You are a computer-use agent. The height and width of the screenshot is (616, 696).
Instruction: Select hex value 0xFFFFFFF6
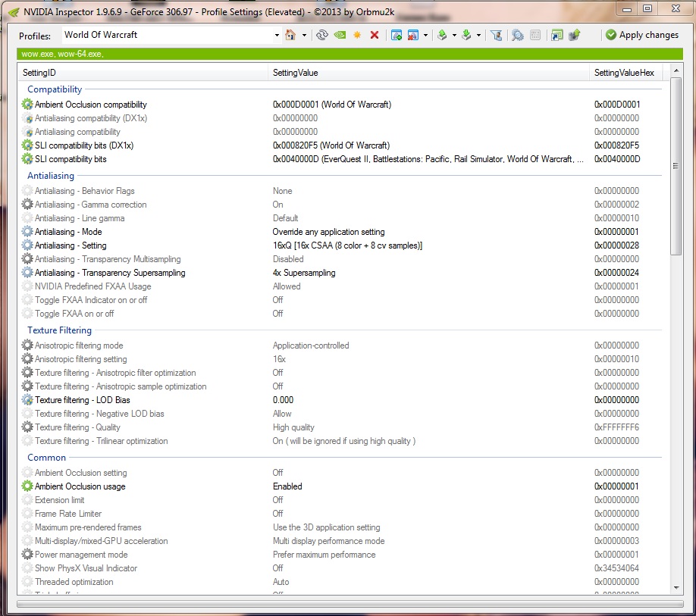click(x=616, y=427)
